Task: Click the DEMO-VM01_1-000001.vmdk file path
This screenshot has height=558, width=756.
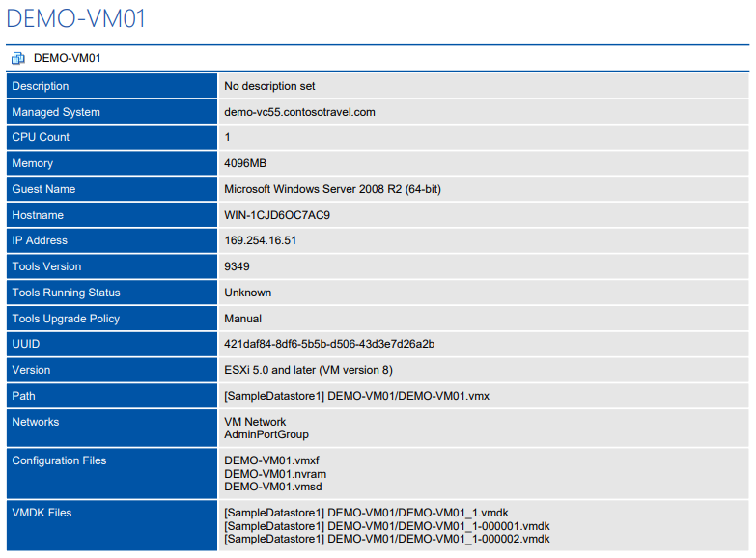Action: (387, 526)
